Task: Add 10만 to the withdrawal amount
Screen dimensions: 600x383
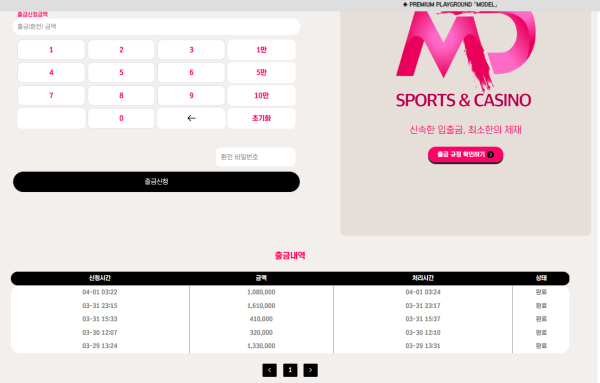Action: pyautogui.click(x=261, y=95)
